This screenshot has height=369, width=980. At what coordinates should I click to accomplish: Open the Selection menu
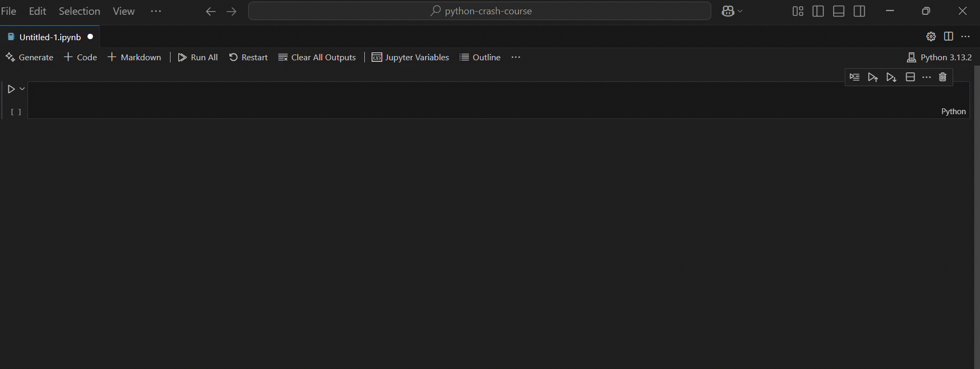tap(79, 11)
